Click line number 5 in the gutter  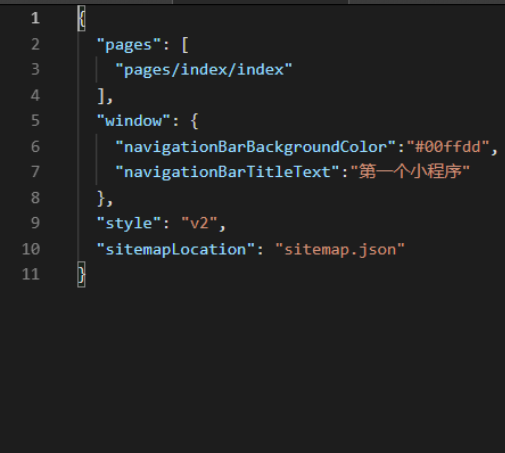pos(35,121)
